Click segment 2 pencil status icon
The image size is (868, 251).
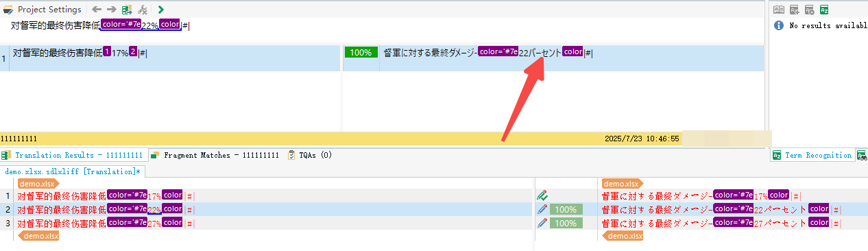[x=542, y=209]
